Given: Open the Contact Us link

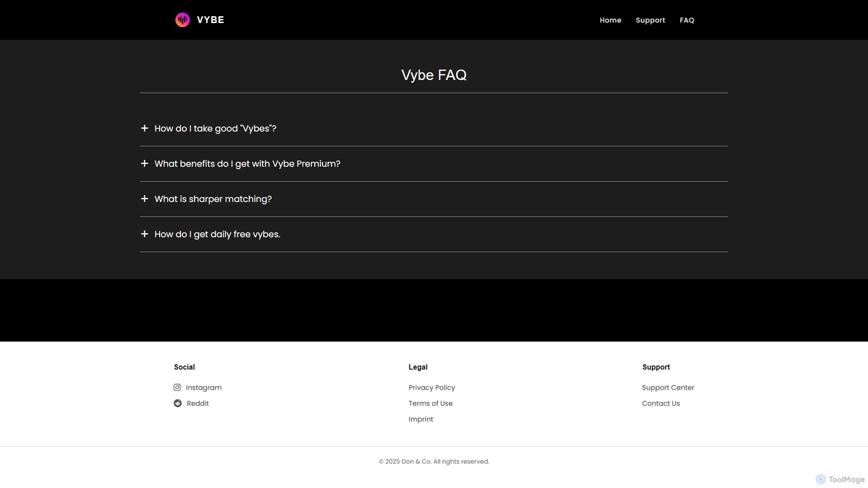Looking at the screenshot, I should pos(661,403).
